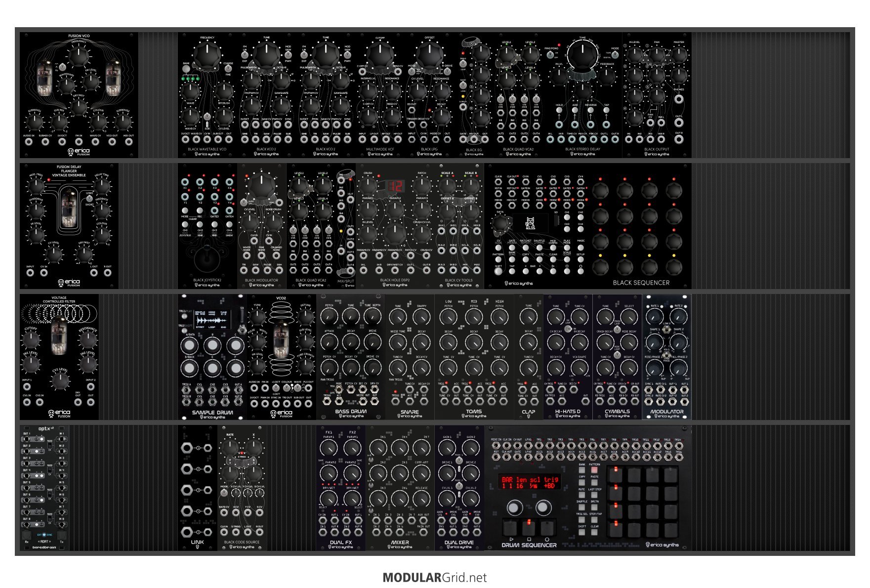The image size is (870, 588).
Task: Flip the LONG/SHORT switch on Fusion Delay
Action: click(89, 199)
